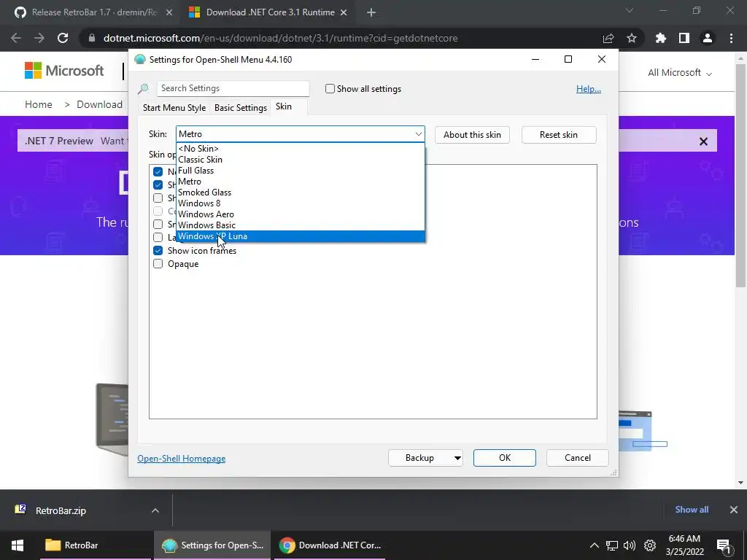The height and width of the screenshot is (560, 747).
Task: Open volume control in system tray
Action: pyautogui.click(x=630, y=545)
